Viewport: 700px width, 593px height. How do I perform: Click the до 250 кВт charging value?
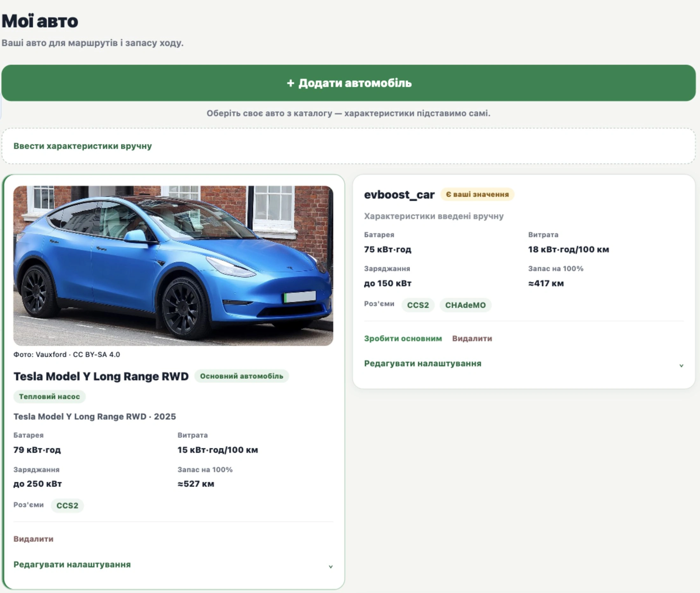point(38,484)
